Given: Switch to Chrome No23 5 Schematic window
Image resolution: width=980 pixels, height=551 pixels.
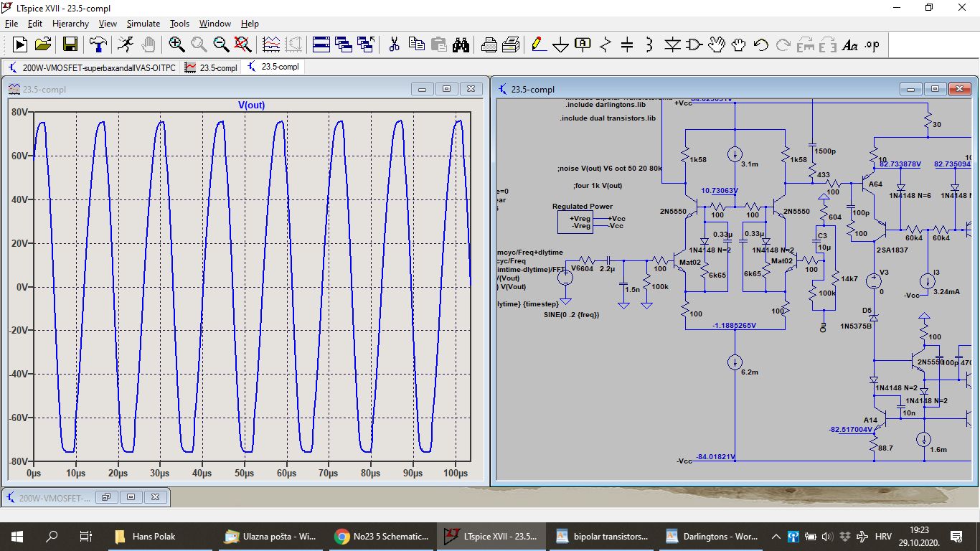Looking at the screenshot, I should pyautogui.click(x=383, y=536).
